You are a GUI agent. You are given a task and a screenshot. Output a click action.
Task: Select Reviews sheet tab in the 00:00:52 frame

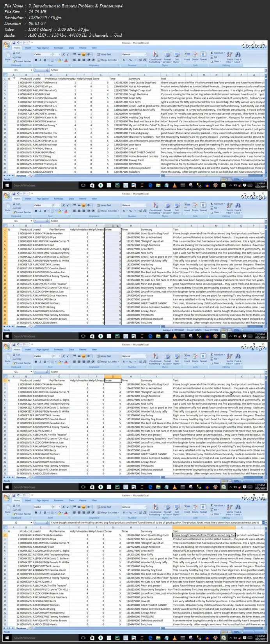21,478
